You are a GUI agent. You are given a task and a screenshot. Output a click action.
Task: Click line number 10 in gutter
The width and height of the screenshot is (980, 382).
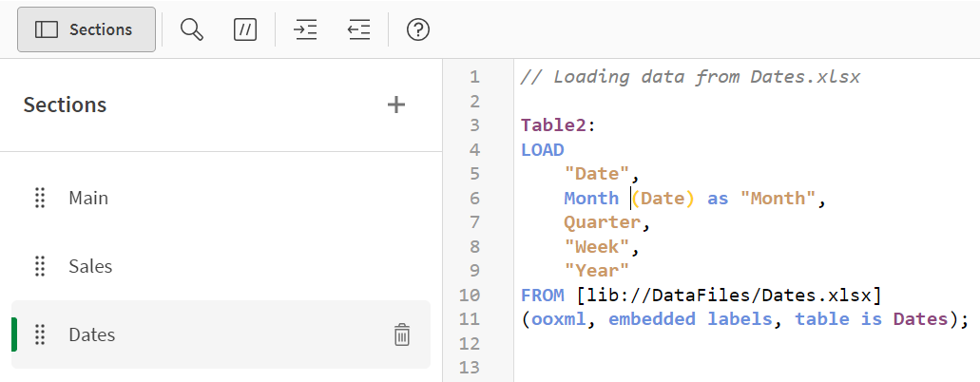[470, 295]
